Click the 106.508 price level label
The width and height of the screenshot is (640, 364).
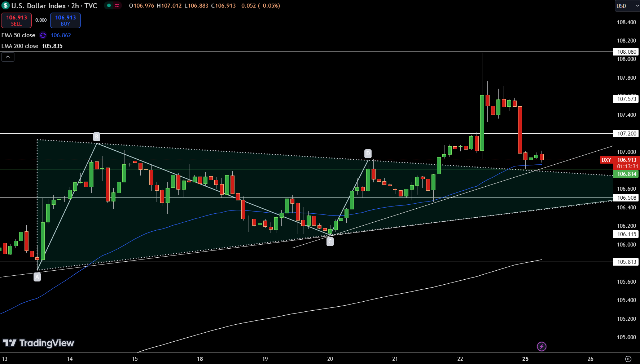click(626, 198)
